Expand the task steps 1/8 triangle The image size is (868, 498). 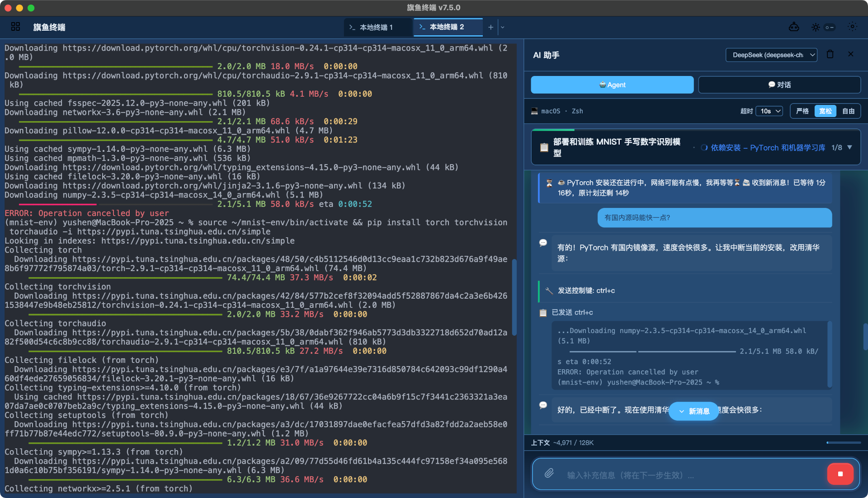(x=849, y=147)
